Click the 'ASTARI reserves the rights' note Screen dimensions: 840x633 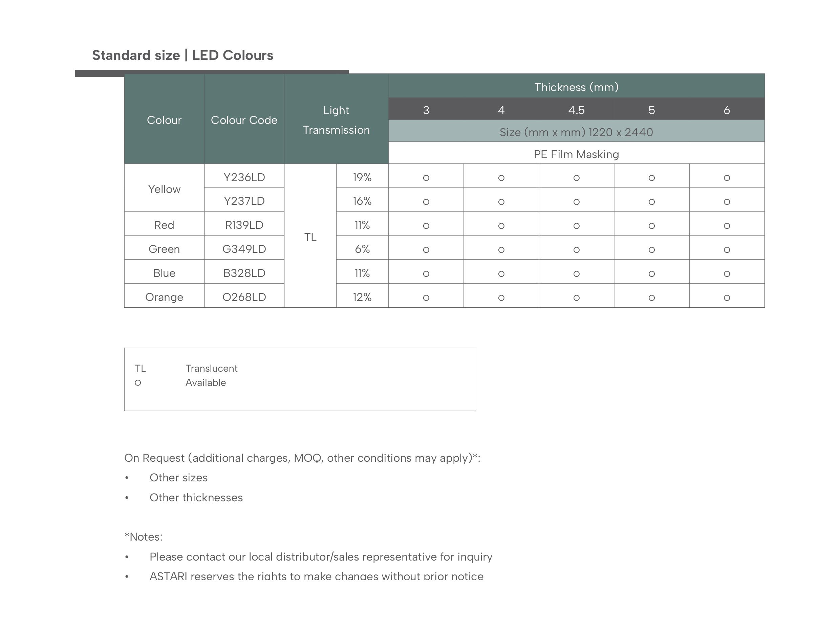[x=317, y=576]
